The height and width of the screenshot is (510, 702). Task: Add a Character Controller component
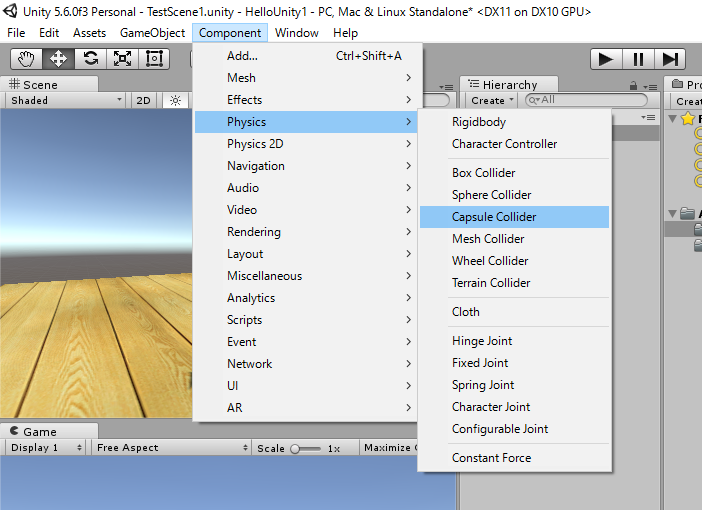click(x=514, y=144)
